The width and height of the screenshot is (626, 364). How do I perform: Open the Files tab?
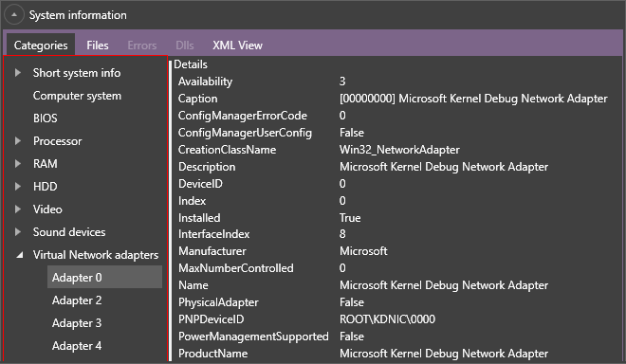(x=98, y=45)
